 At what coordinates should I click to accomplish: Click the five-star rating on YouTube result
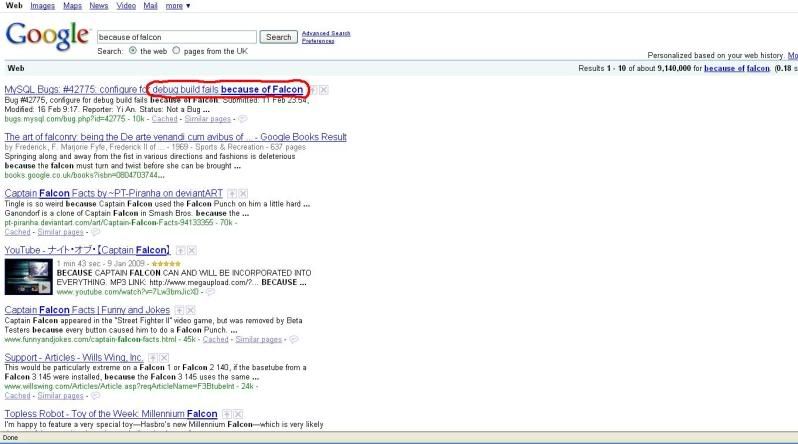point(166,264)
